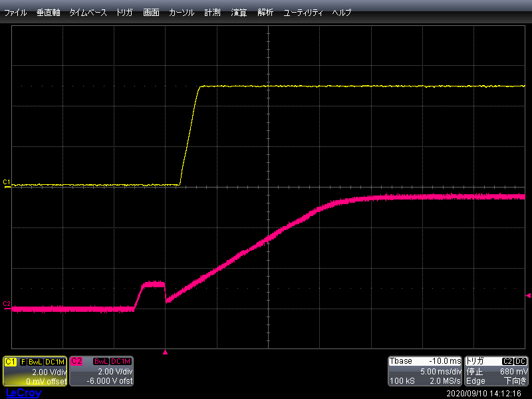Click the C2 trigger source badge
The image size is (532, 399).
tap(507, 361)
